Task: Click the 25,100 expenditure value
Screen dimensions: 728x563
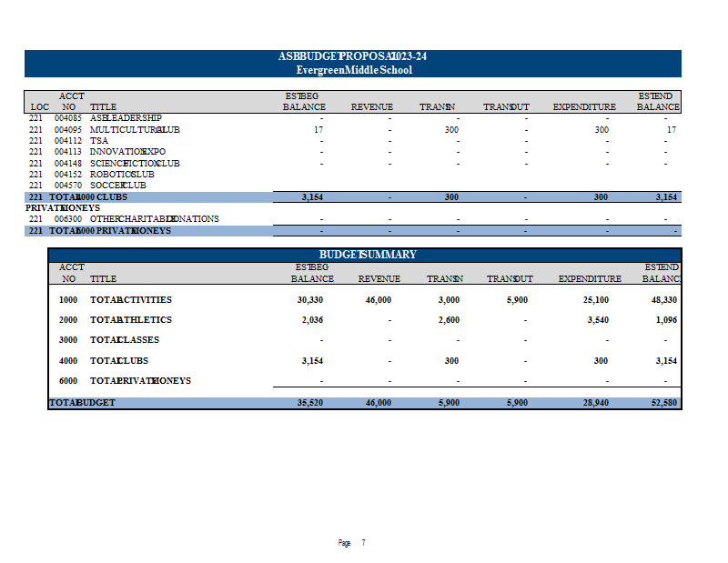Action: coord(596,300)
